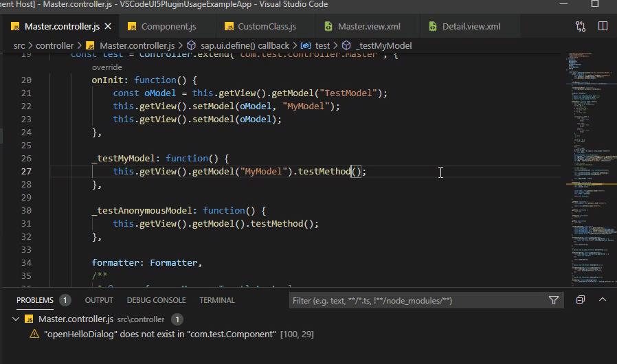Click the XML icon on Master.view.xml tab
This screenshot has width=617, height=364.
point(328,26)
